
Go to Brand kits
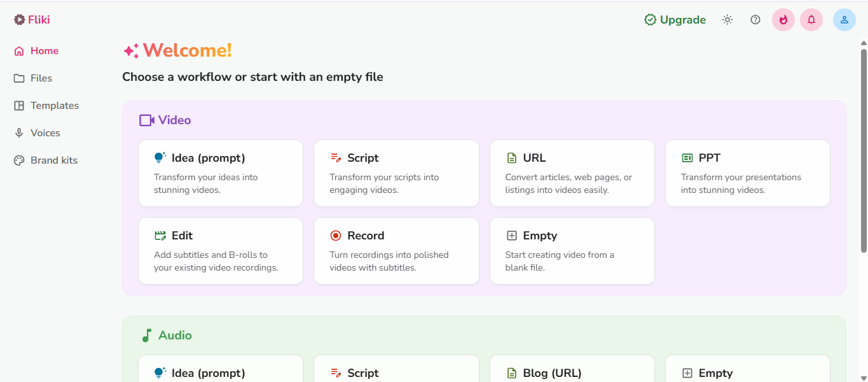(x=54, y=160)
